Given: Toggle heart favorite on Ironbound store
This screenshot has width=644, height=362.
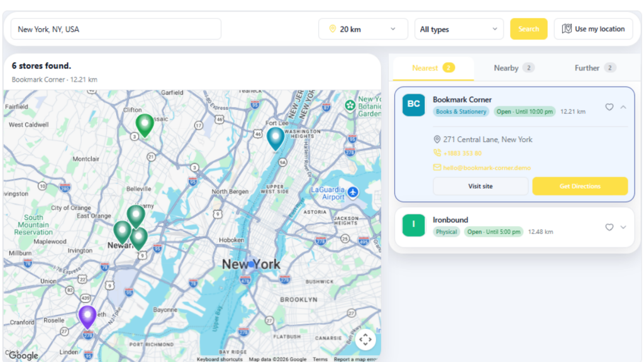Looking at the screenshot, I should [609, 228].
